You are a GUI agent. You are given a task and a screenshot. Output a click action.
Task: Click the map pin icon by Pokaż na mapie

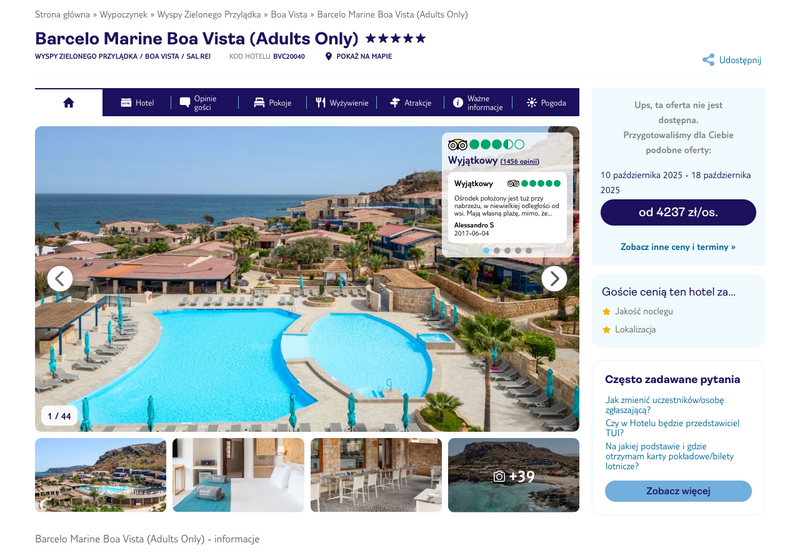(329, 56)
